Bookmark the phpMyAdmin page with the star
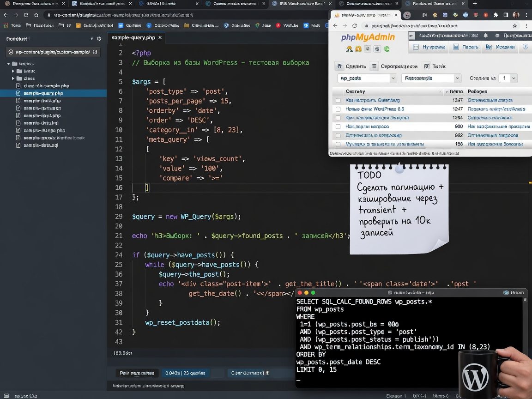Screen dimensions: 532x399 click(515, 26)
